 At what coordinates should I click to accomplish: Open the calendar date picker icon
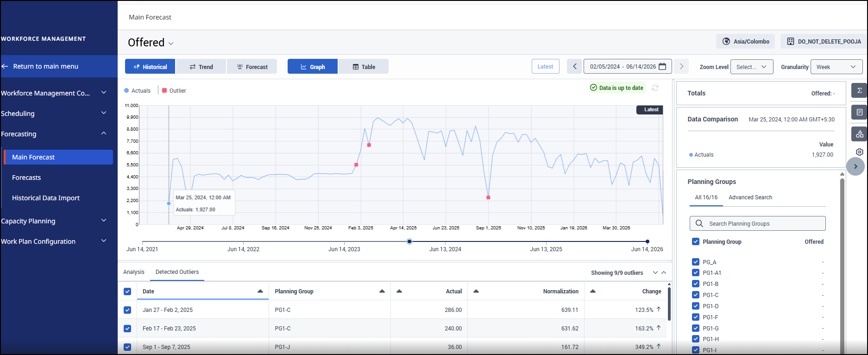[662, 66]
